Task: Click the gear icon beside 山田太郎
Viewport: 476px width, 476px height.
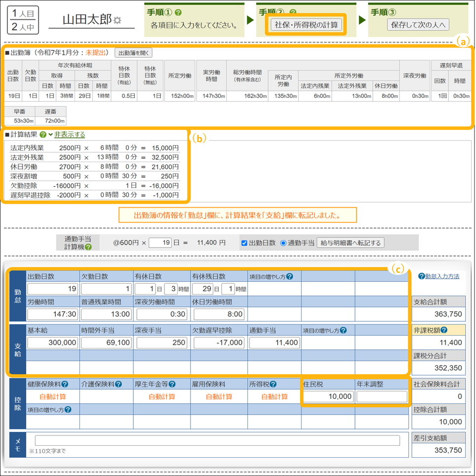Action: pos(117,21)
